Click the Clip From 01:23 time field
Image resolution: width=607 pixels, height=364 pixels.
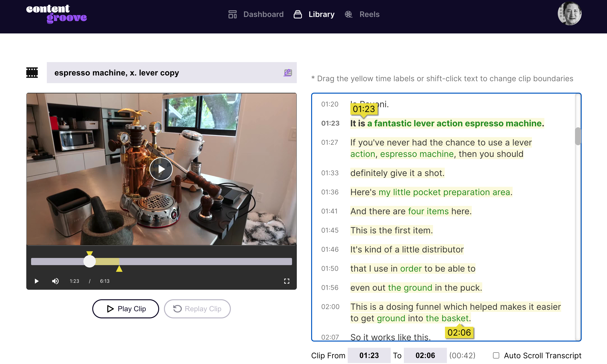pos(369,355)
